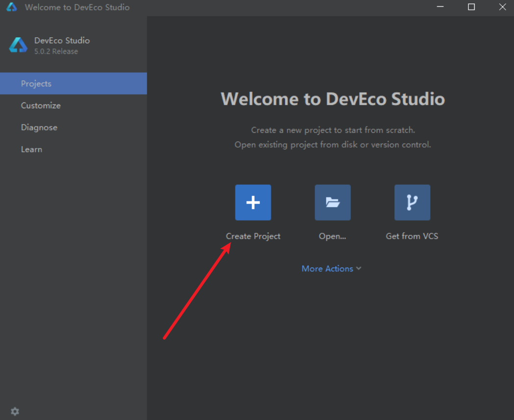This screenshot has width=514, height=420.
Task: Click the Create Project label
Action: click(253, 236)
